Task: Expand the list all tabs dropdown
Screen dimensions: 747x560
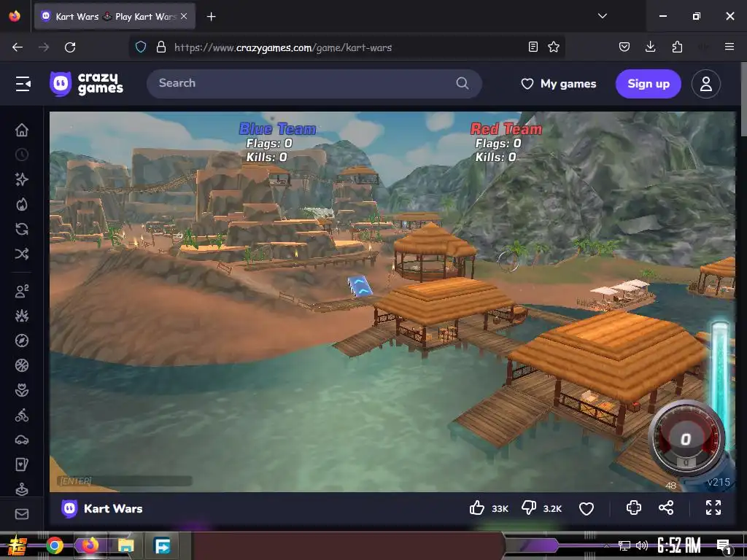Action: 602,16
